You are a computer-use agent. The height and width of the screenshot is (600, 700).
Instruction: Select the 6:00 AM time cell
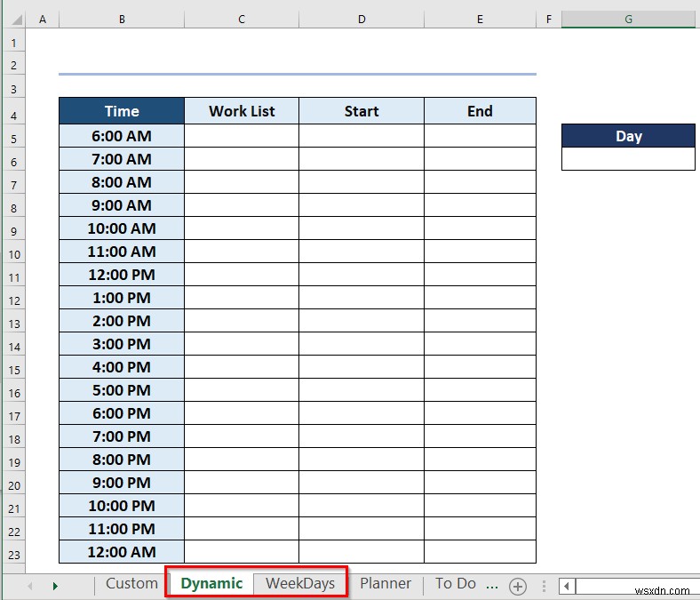pos(122,136)
